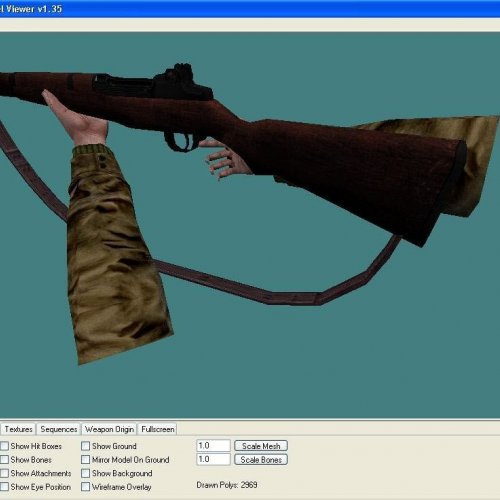This screenshot has width=500, height=500.
Task: Turn on Show Eye Position
Action: [x=4, y=487]
